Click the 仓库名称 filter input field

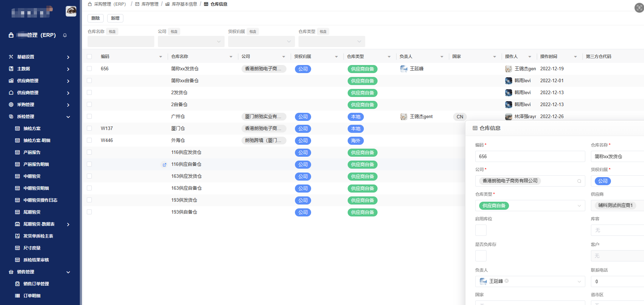[x=121, y=41]
